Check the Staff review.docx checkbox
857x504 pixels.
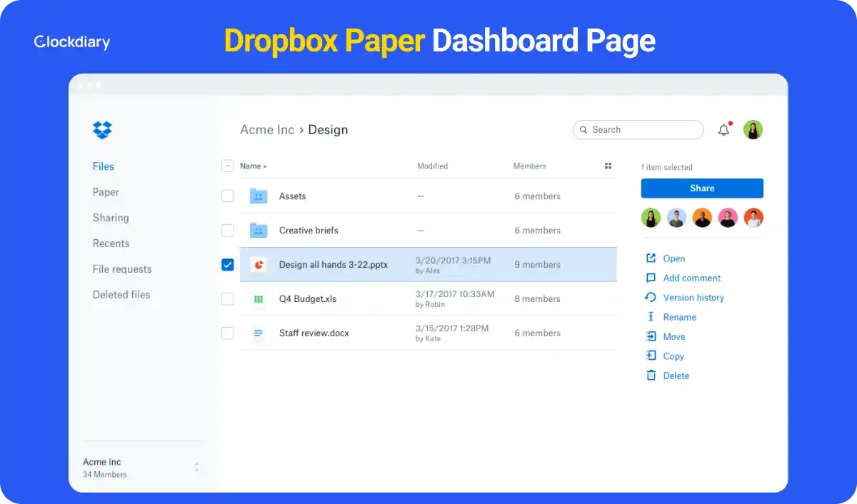point(227,333)
